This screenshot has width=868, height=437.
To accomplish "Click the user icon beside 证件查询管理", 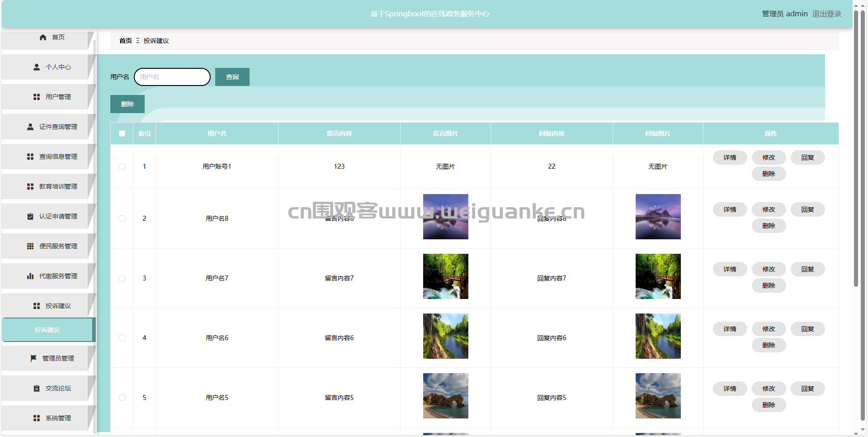I will (x=30, y=127).
